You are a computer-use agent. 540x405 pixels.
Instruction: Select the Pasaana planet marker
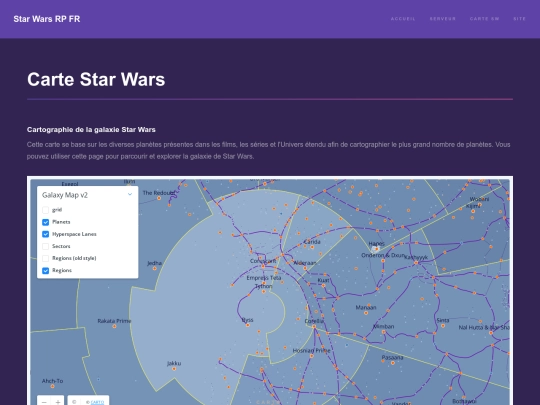[393, 363]
